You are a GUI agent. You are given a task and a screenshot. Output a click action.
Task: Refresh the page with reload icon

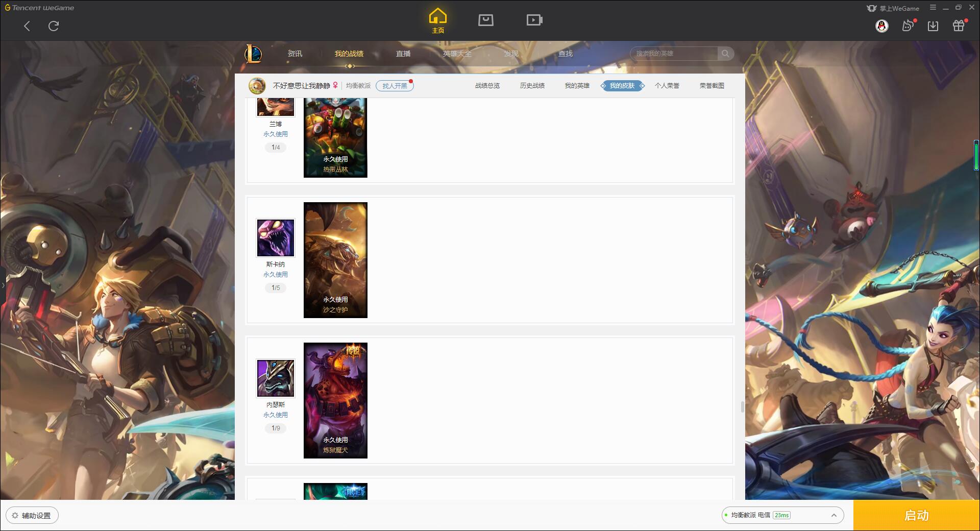coord(54,26)
